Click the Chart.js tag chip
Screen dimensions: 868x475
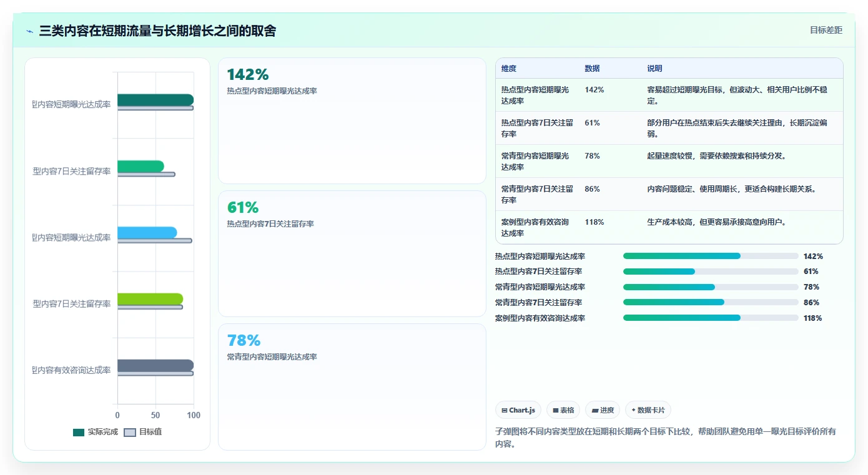[x=518, y=410]
